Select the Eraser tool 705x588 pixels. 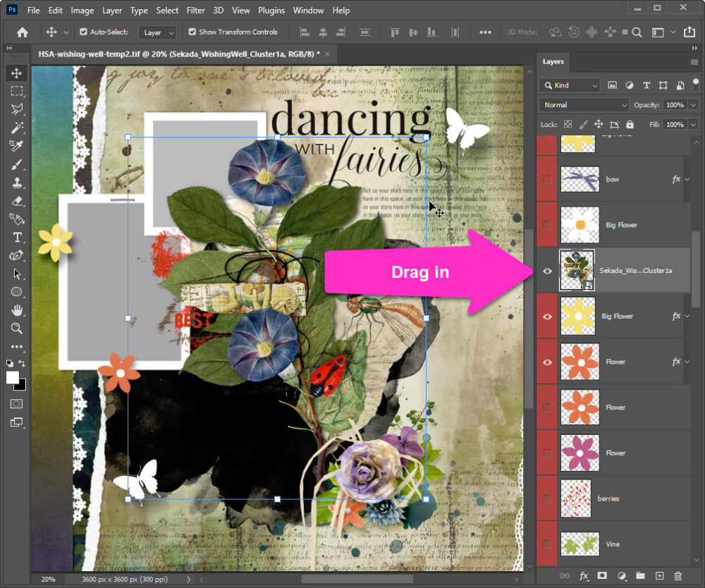pyautogui.click(x=17, y=201)
